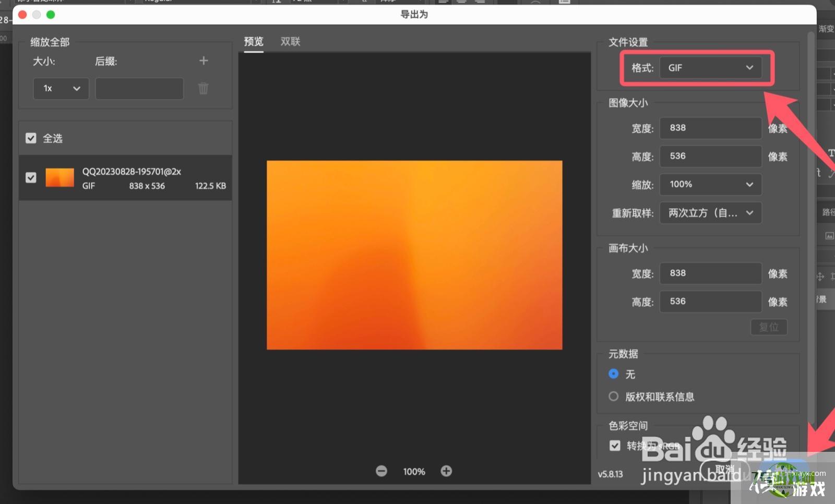Screen dimensions: 835x504
Task: Click the preview 100% zoom level text
Action: pyautogui.click(x=414, y=472)
